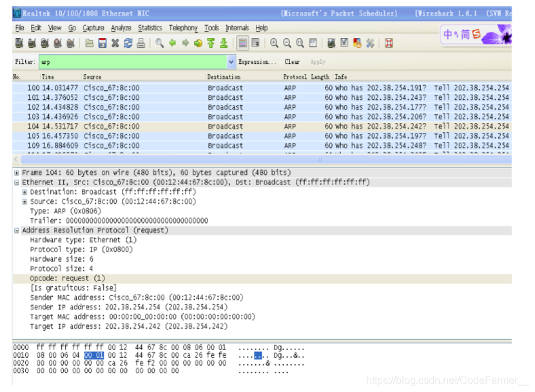Image resolution: width=535 pixels, height=392 pixels.
Task: Select the Opcode: request (1) line
Action: point(262,279)
